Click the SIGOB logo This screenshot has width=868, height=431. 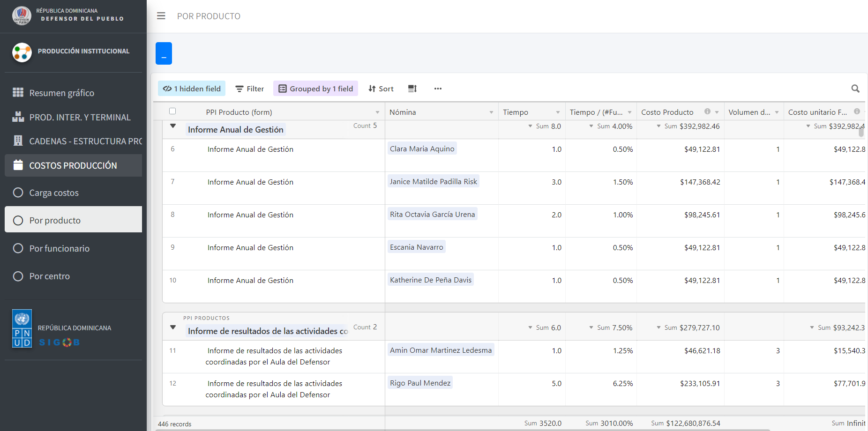(x=60, y=342)
